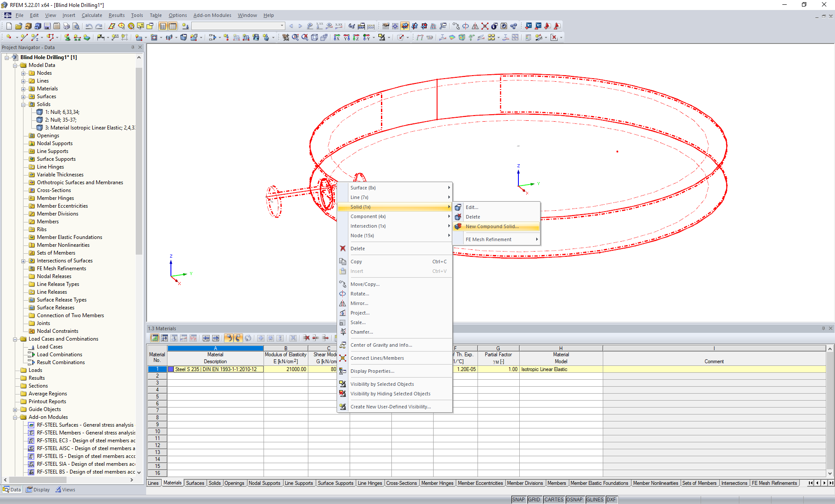Open the load case combo box
Screen dimensions: 835x504
282,26
